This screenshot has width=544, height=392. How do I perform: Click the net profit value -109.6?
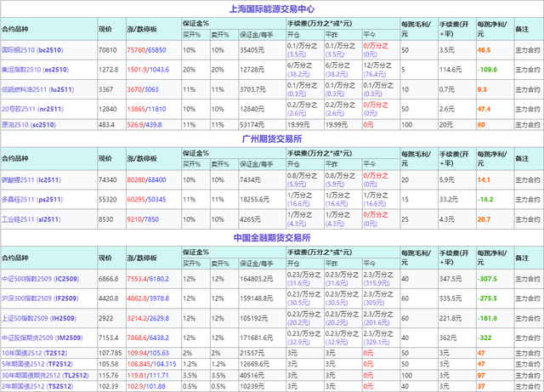(x=487, y=70)
